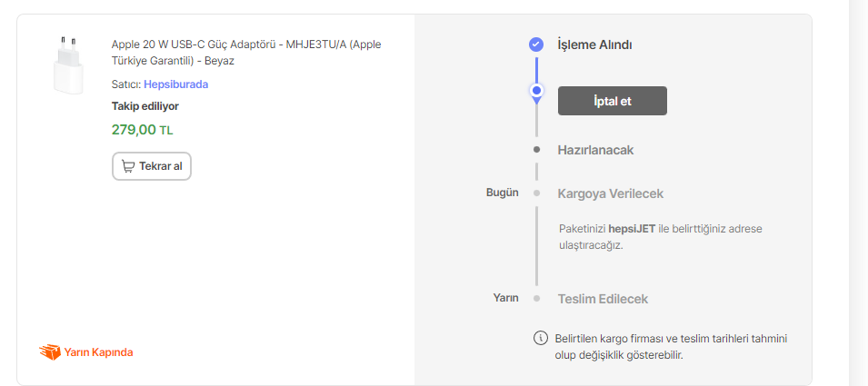Click the orange Yarın Kapında package icon
Viewport: 868px width, 386px height.
click(50, 352)
